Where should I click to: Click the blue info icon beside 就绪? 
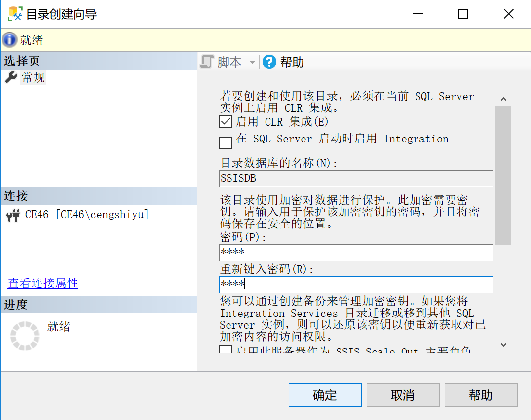click(9, 40)
